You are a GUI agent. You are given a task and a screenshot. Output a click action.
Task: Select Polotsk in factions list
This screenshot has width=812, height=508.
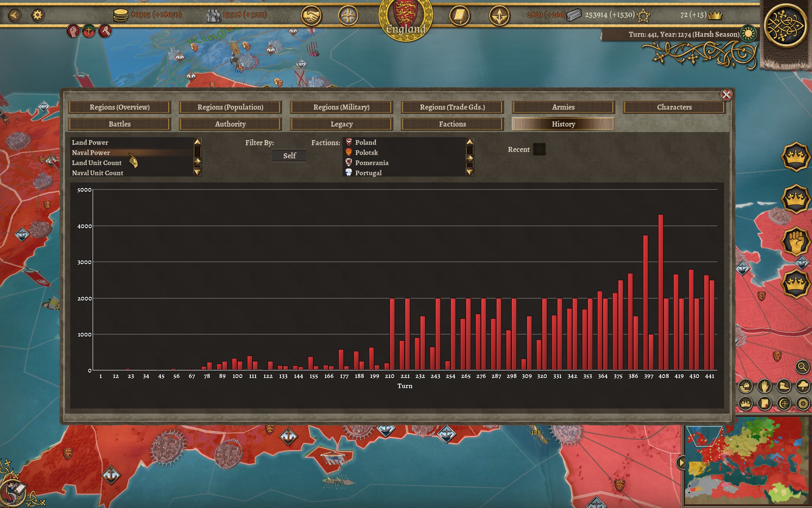[404, 152]
